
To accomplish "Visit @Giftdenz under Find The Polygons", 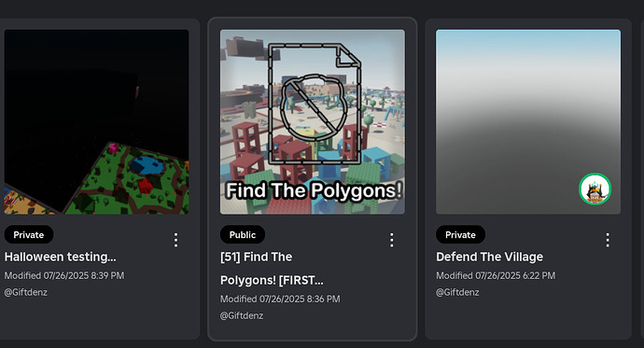I will (x=242, y=315).
